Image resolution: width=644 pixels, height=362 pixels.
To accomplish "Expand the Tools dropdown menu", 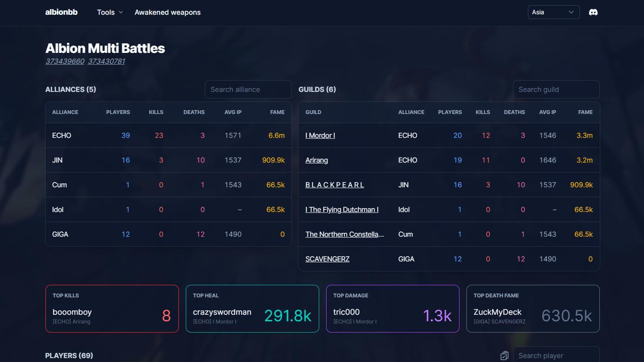I will 110,12.
